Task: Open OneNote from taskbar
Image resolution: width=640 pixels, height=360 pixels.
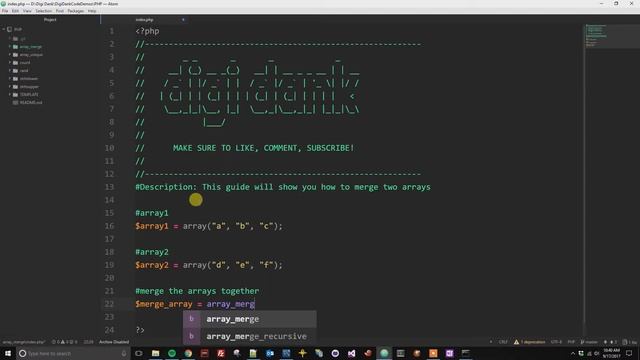Action: [x=449, y=353]
